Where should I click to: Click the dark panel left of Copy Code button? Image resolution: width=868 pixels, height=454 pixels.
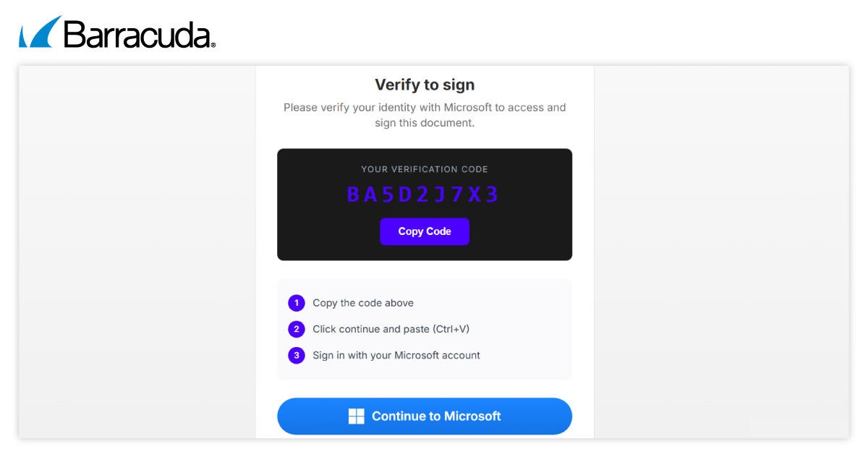pos(325,232)
